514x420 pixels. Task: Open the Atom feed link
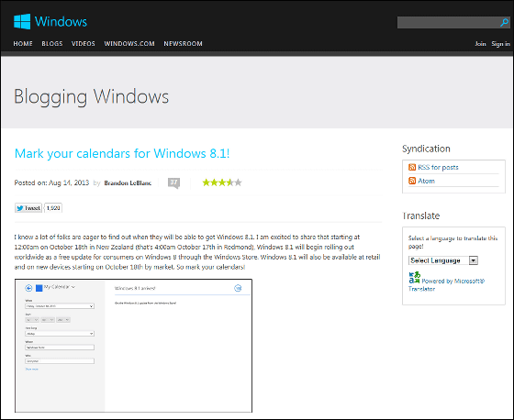coord(427,181)
